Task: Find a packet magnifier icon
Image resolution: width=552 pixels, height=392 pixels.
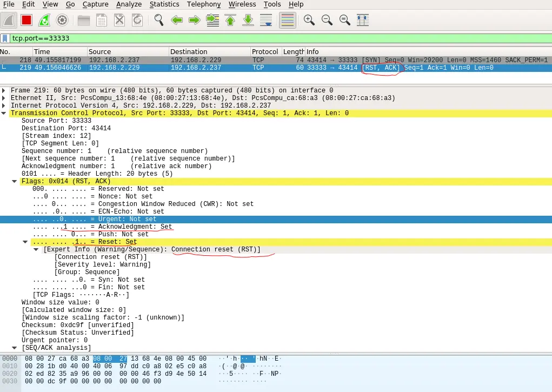Action: pyautogui.click(x=159, y=20)
